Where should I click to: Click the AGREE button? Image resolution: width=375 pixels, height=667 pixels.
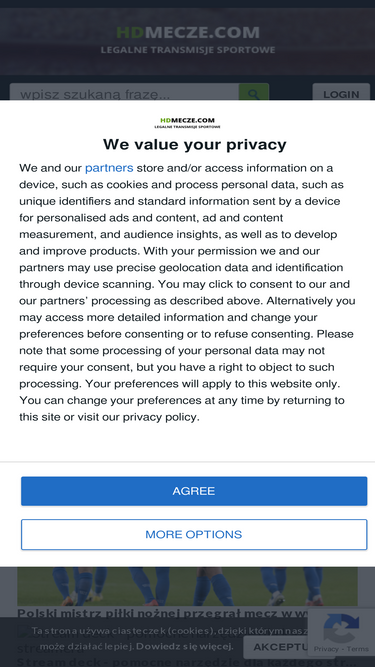(x=194, y=491)
